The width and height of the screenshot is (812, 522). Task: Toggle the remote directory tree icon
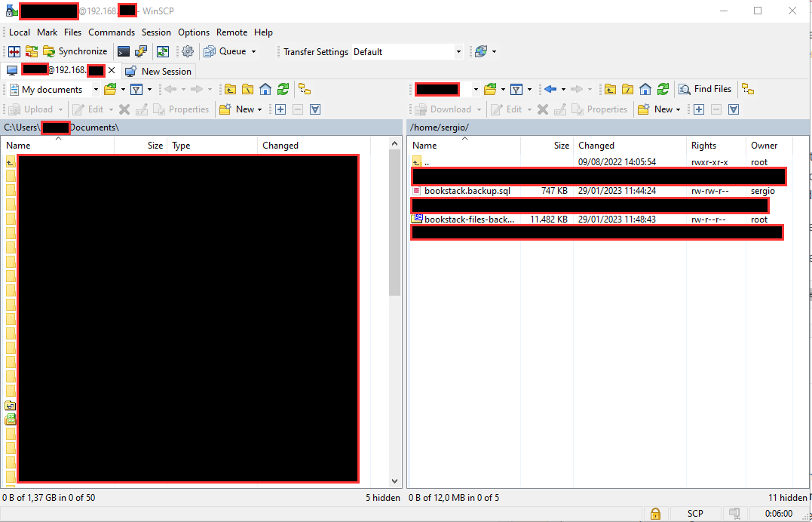pyautogui.click(x=748, y=90)
